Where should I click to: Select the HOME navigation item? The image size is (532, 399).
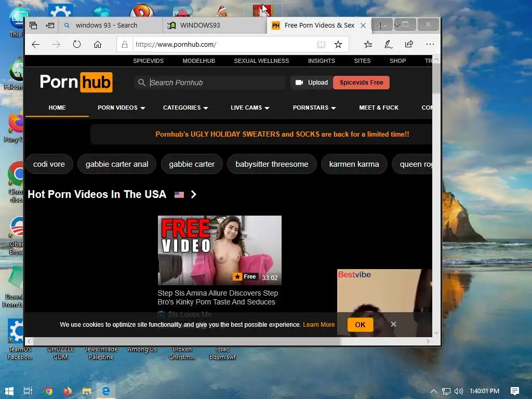click(x=57, y=108)
